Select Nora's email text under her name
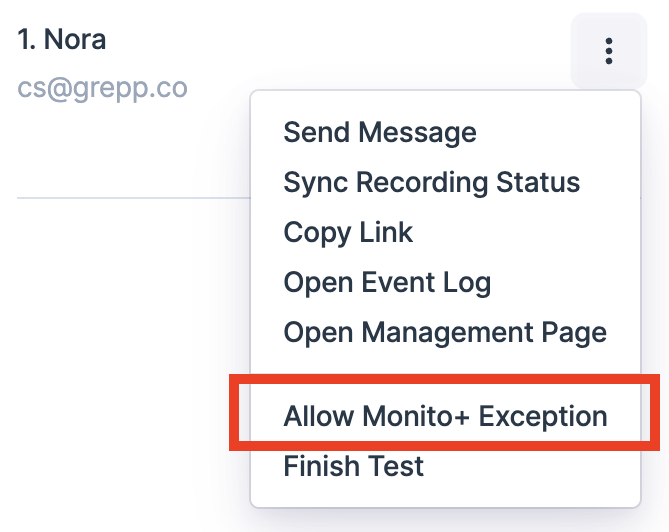The image size is (669, 532). [102, 88]
